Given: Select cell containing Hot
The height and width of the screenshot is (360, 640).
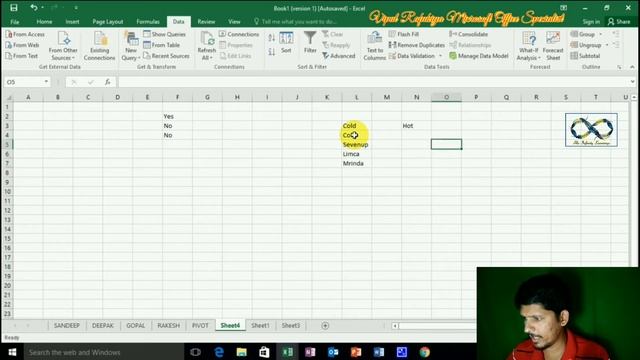Looking at the screenshot, I should (416, 126).
